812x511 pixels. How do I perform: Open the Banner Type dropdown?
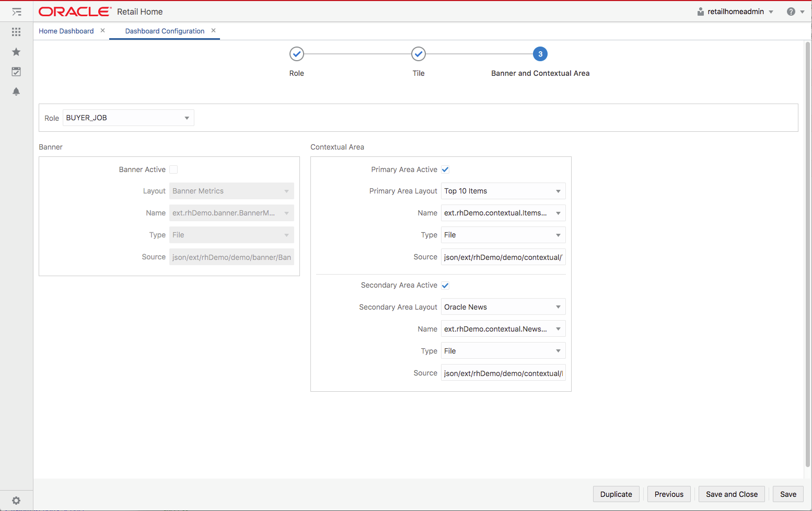[231, 235]
